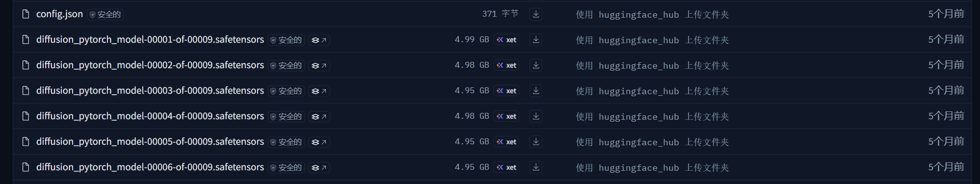Click download icon for model-00006-of-00009 file
Screen dimensions: 980x184
point(536,167)
